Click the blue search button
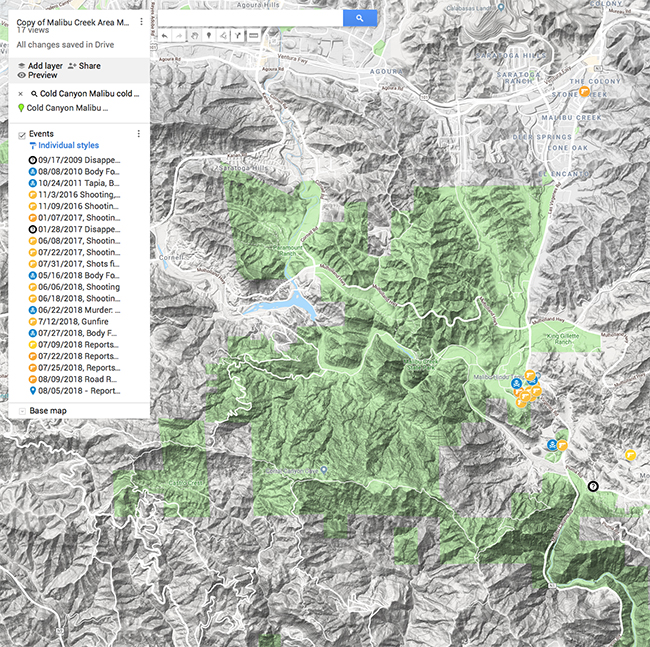This screenshot has height=647, width=650. coord(360,18)
